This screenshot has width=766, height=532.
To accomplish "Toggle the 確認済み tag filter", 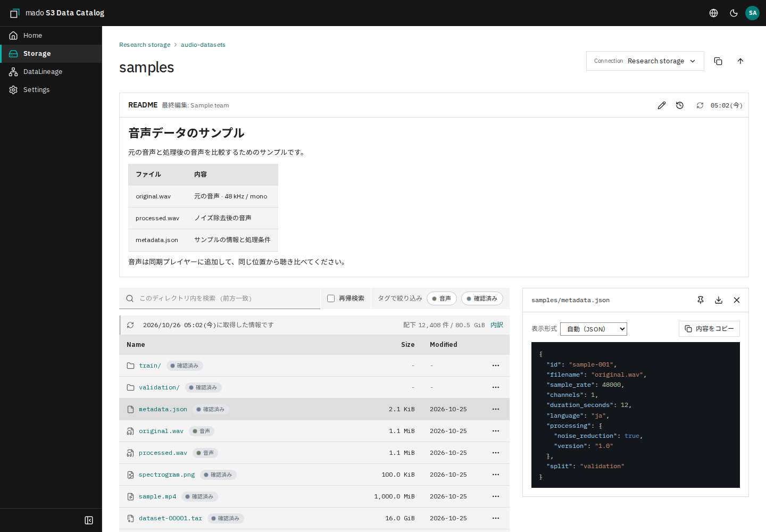I will pyautogui.click(x=482, y=298).
